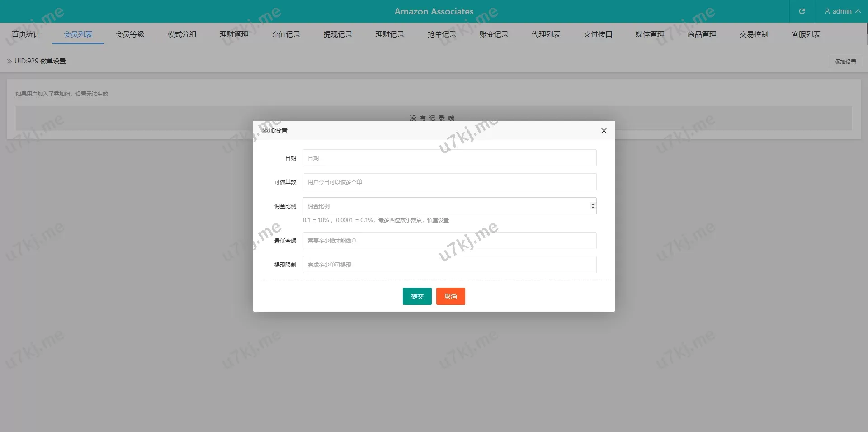Switch to the 会员等级 tab
This screenshot has height=432, width=868.
point(130,34)
